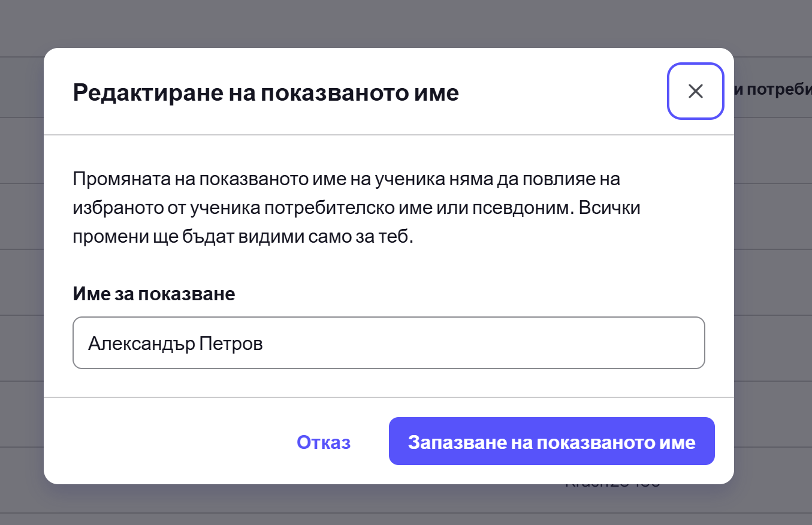The height and width of the screenshot is (525, 812).
Task: Click the explanatory paragraph about показваното име
Action: 357,208
